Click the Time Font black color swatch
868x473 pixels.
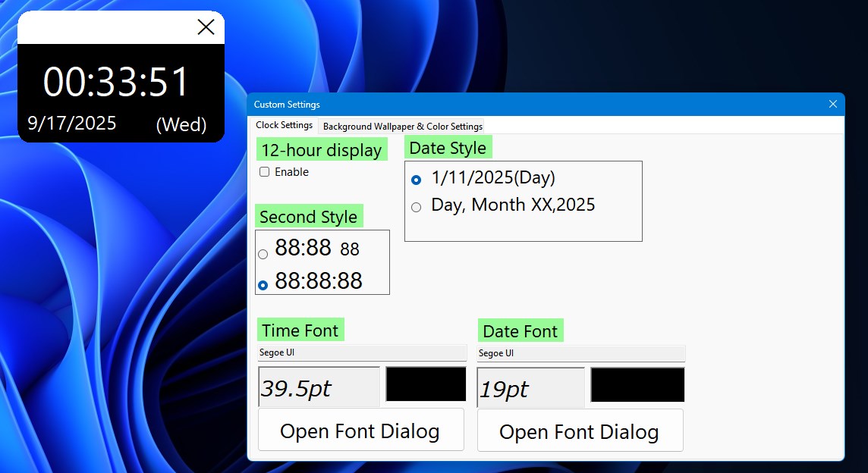pyautogui.click(x=426, y=384)
